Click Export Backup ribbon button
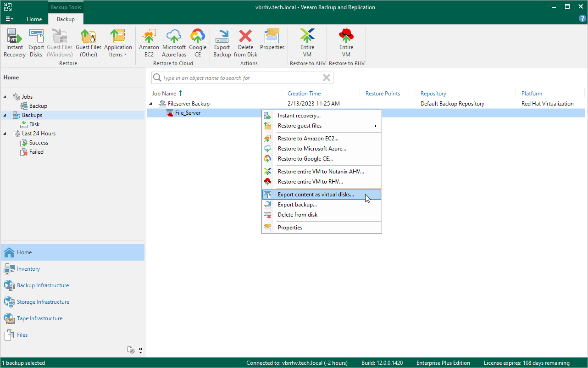 click(222, 43)
